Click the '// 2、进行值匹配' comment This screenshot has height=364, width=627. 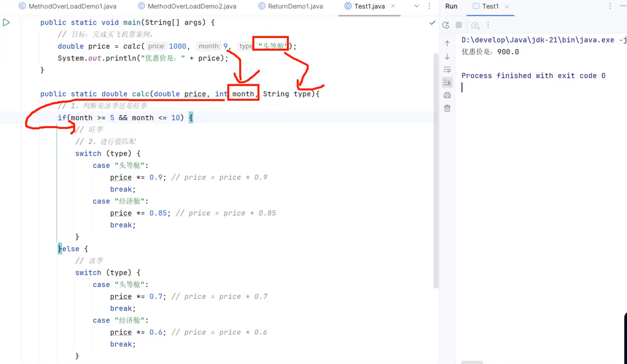pyautogui.click(x=106, y=142)
